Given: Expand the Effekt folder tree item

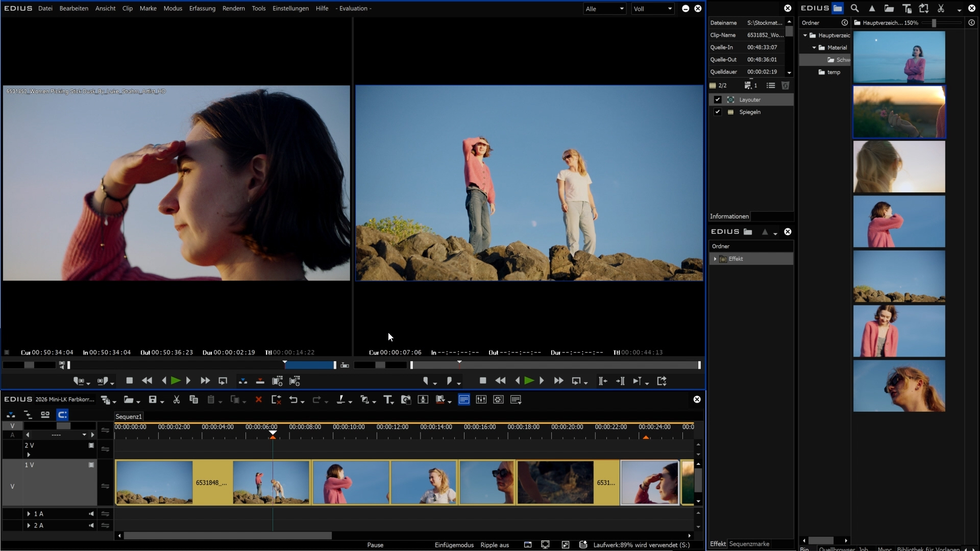Looking at the screenshot, I should (x=715, y=259).
